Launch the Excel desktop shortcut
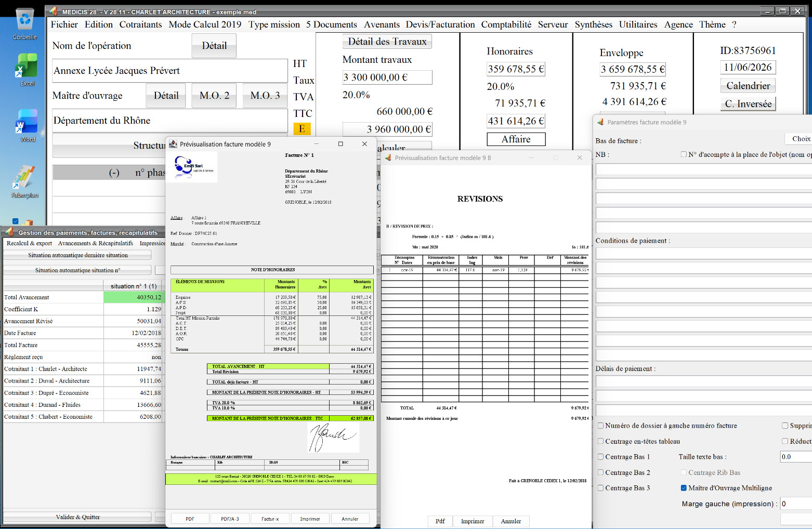812x529 pixels. (27, 70)
